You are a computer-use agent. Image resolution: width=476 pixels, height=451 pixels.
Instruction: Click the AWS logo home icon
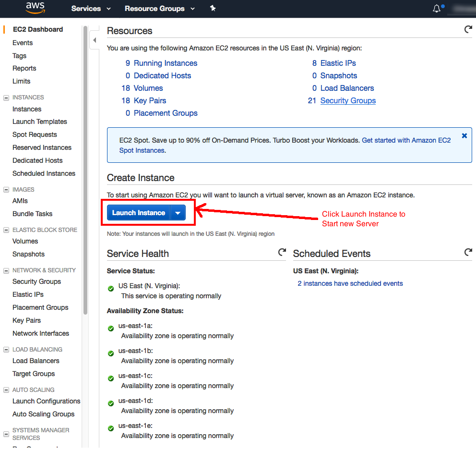[35, 8]
